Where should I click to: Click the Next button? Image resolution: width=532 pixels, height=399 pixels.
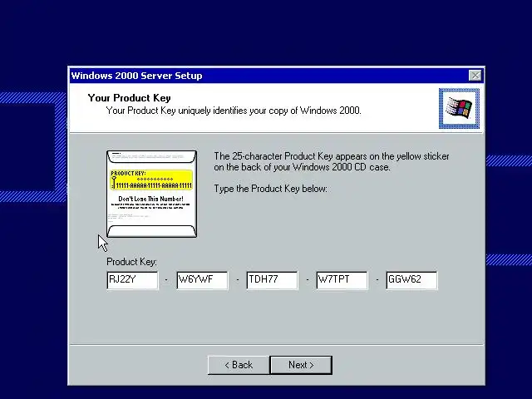click(x=301, y=365)
